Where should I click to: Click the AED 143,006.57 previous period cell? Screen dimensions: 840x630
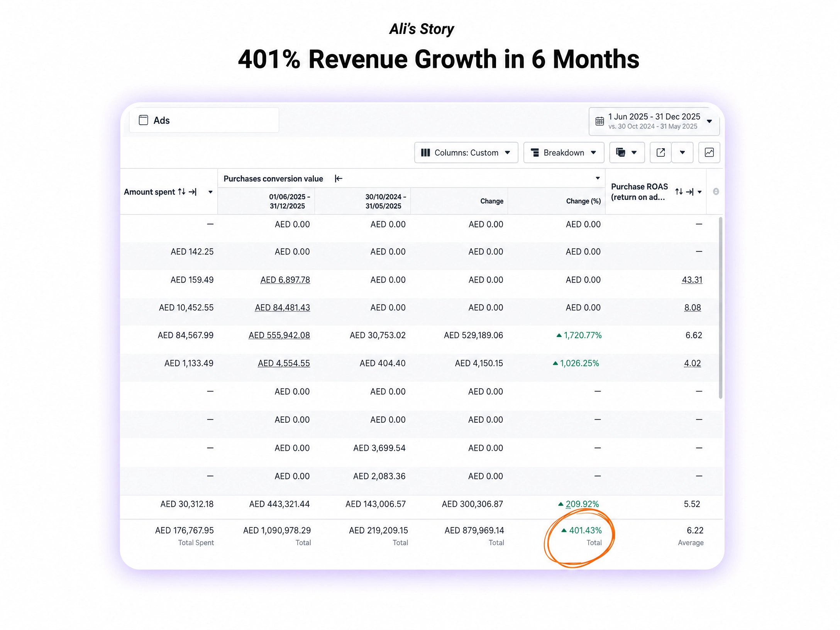(376, 504)
